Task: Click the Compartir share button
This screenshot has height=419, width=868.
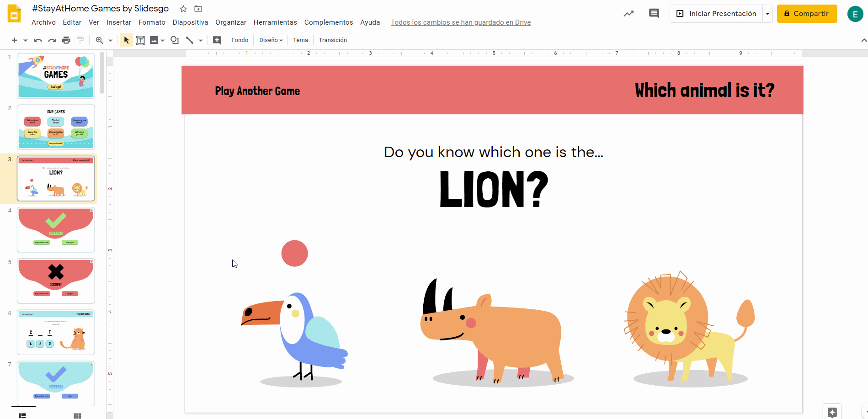Action: 807,14
